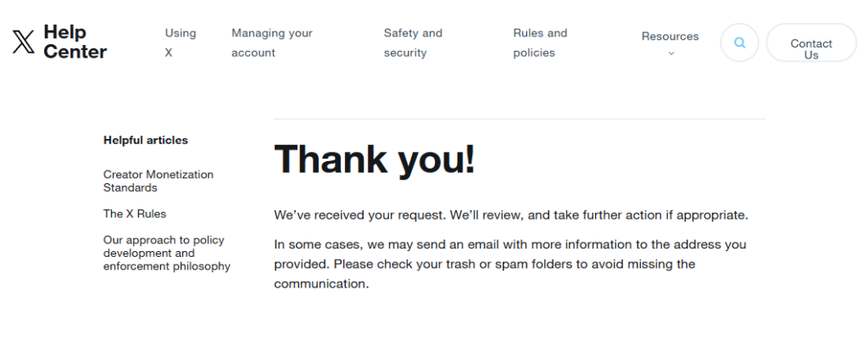Expand the Resources chevron arrow
The height and width of the screenshot is (346, 868).
(670, 53)
